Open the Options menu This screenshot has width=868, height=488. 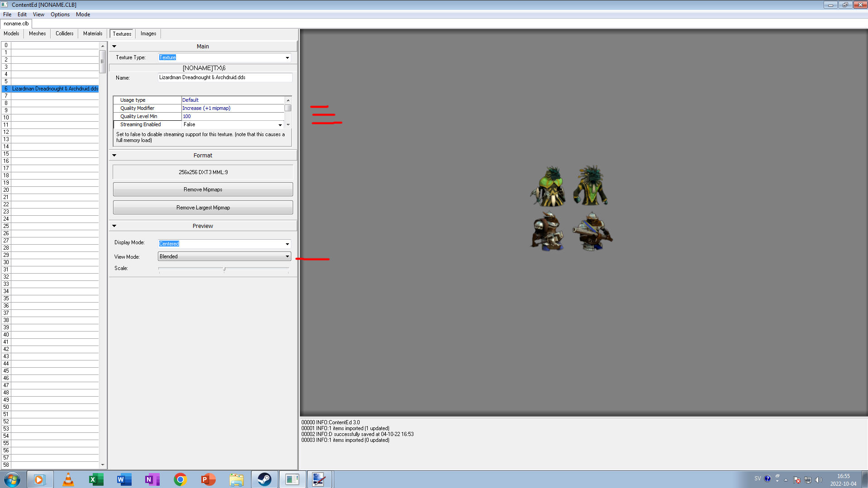[x=60, y=14]
